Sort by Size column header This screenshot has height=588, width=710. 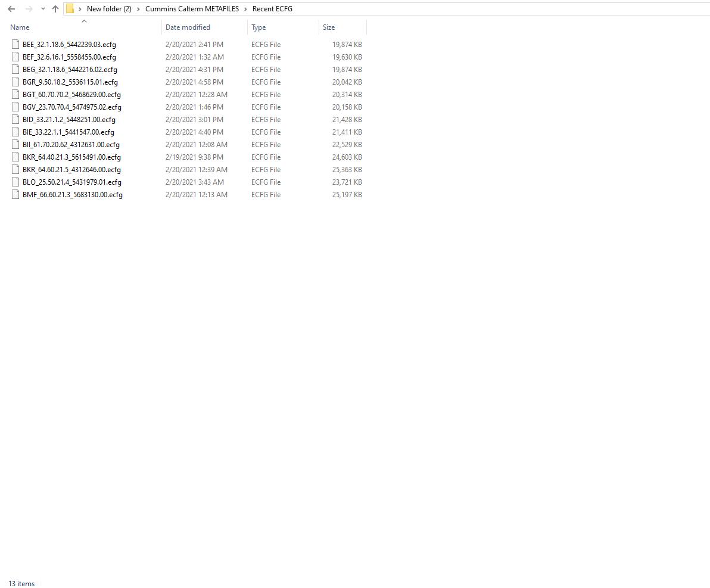point(329,27)
